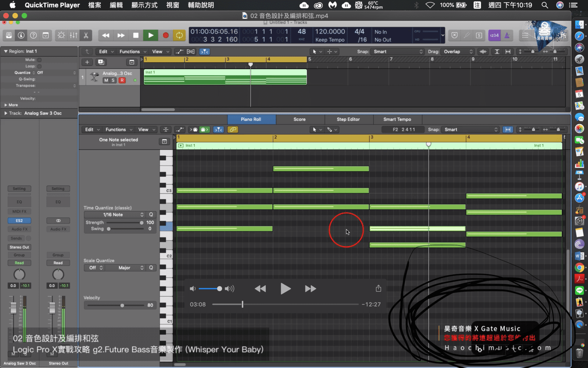588x368 pixels.
Task: Open the Scale Quantize Major dropdown
Action: point(125,268)
